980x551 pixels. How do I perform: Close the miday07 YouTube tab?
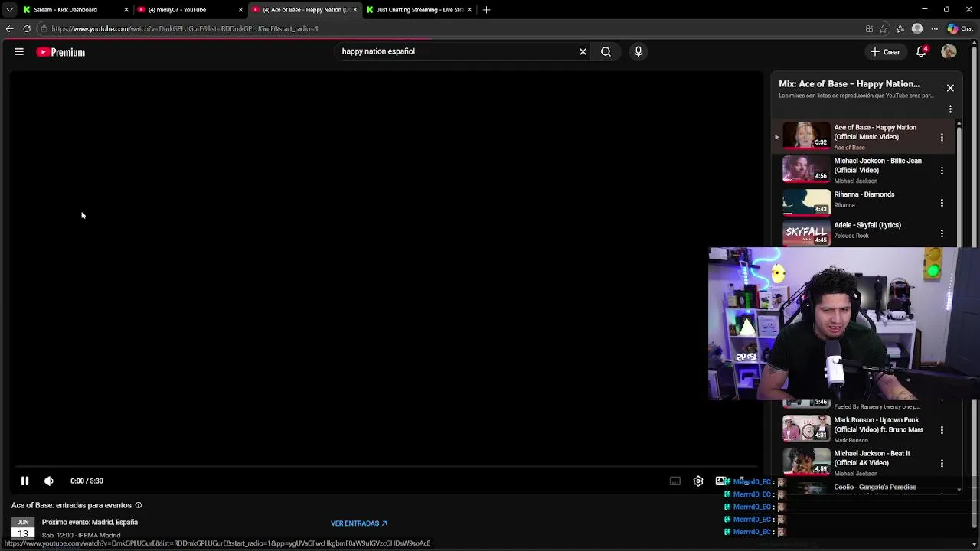click(240, 10)
